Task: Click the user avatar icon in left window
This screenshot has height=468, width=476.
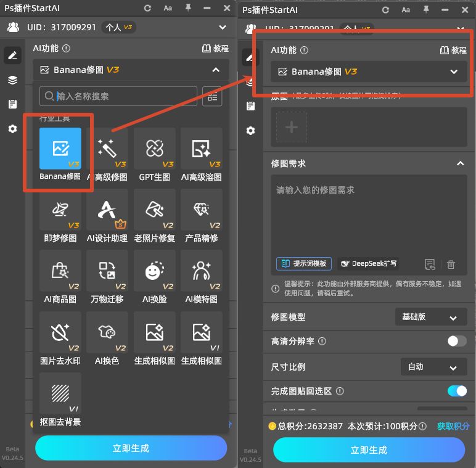Action: [x=14, y=27]
